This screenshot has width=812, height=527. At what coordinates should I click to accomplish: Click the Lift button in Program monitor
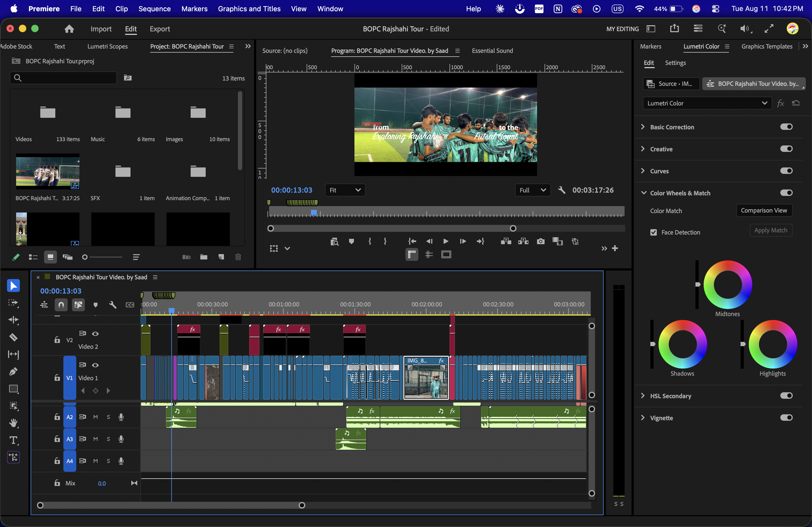click(x=506, y=241)
